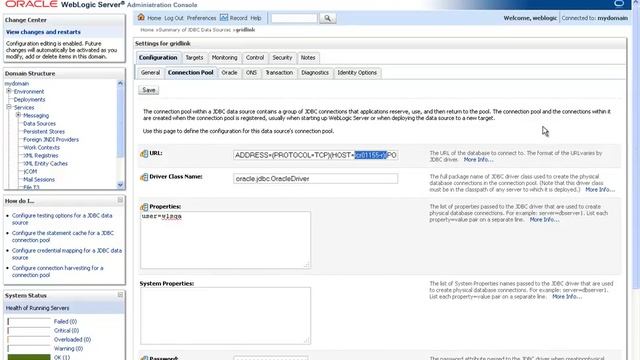640x360 pixels.
Task: Switch to the Targets tab
Action: click(x=194, y=58)
